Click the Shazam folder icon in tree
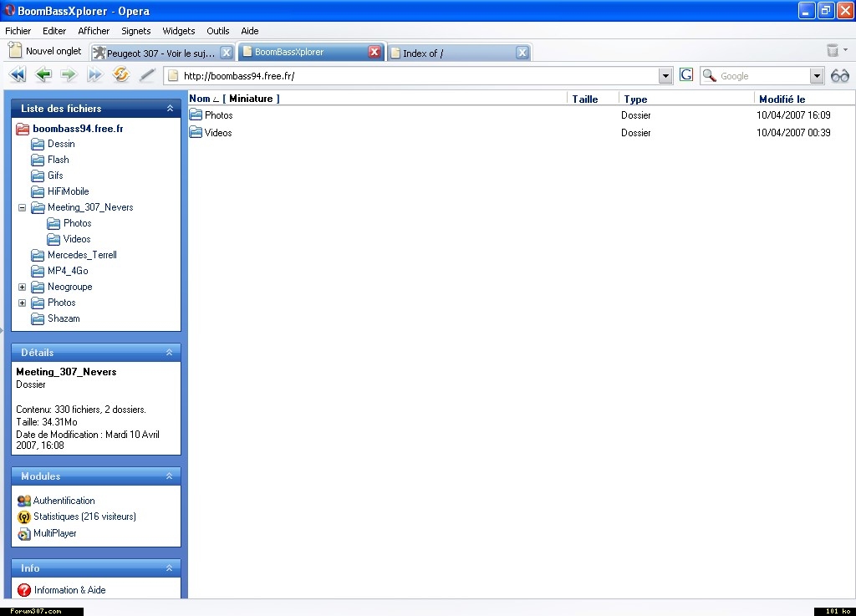Viewport: 856px width, 616px height. [x=38, y=318]
